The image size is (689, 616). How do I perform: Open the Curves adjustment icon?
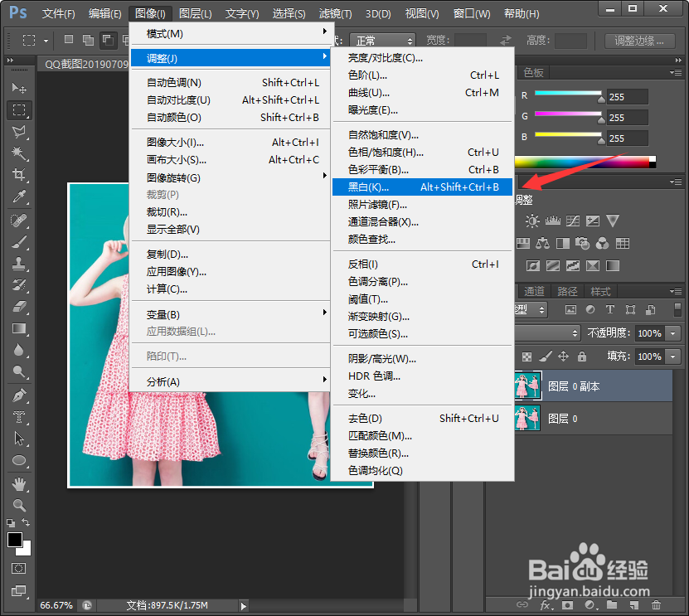point(573,221)
